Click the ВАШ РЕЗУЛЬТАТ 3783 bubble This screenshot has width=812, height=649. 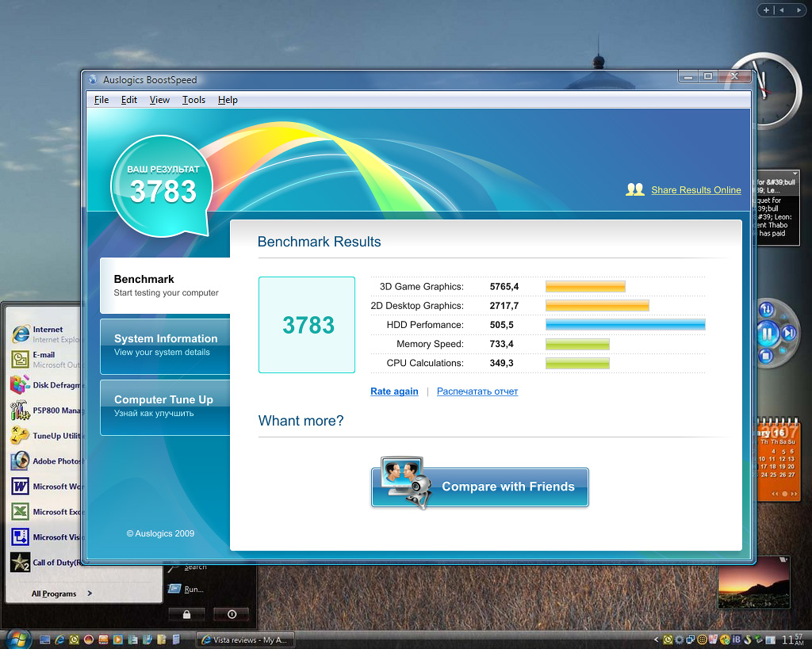click(162, 185)
